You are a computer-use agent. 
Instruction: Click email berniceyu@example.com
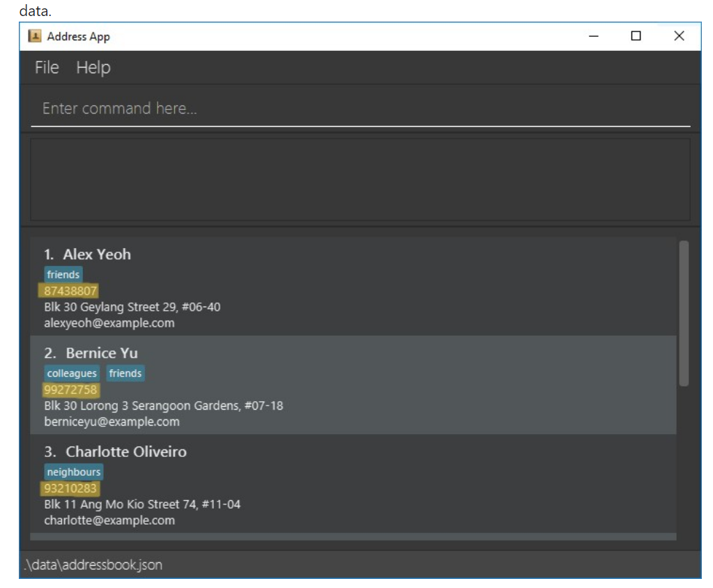[x=112, y=421]
